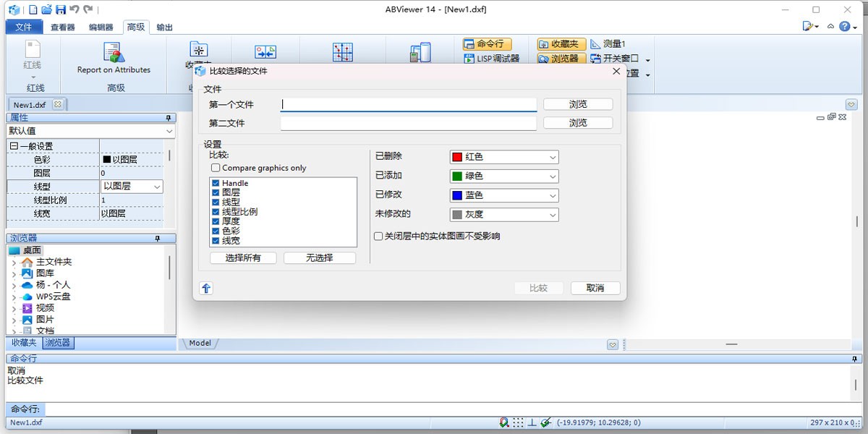Toggle the 收藏夹 favorites panel in ribbon
This screenshot has width=868, height=434.
click(561, 44)
